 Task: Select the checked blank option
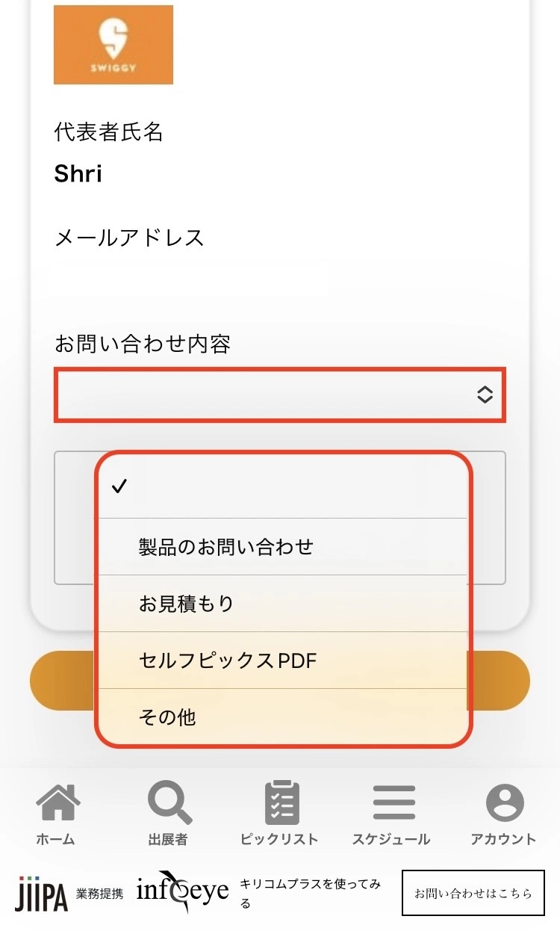coord(284,487)
